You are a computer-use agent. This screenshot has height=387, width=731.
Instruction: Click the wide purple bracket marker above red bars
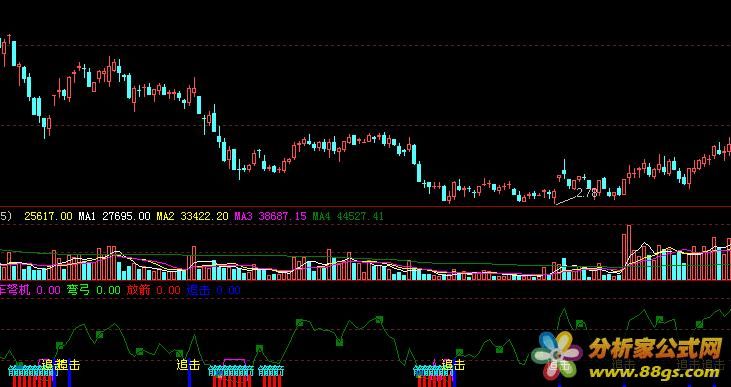[x=234, y=362]
